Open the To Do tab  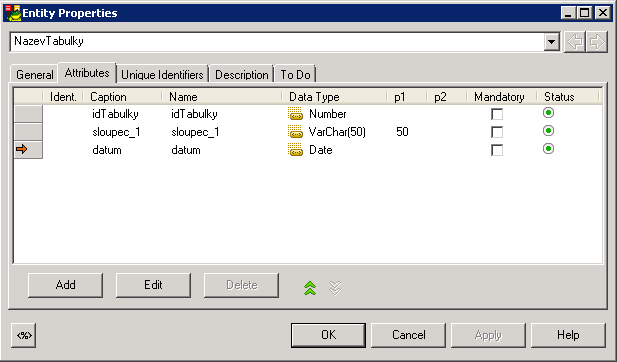295,74
